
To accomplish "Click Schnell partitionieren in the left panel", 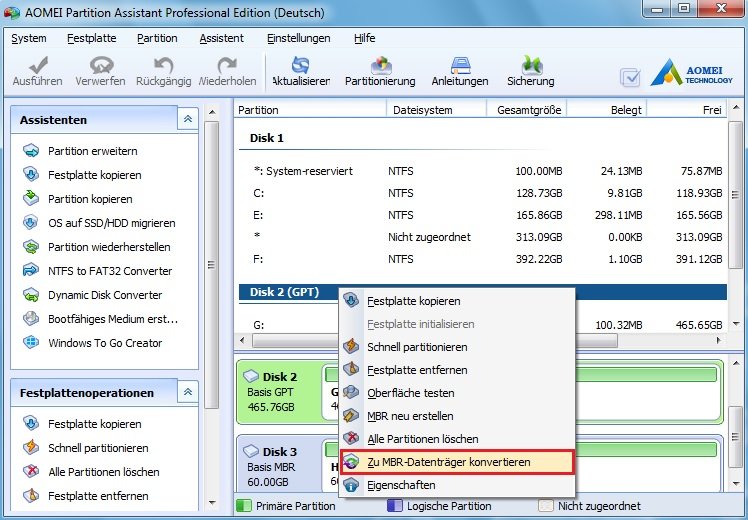I will 98,448.
